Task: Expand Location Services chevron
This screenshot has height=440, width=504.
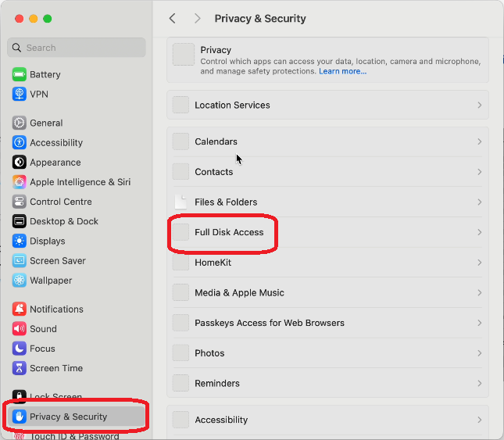Action: coord(480,105)
